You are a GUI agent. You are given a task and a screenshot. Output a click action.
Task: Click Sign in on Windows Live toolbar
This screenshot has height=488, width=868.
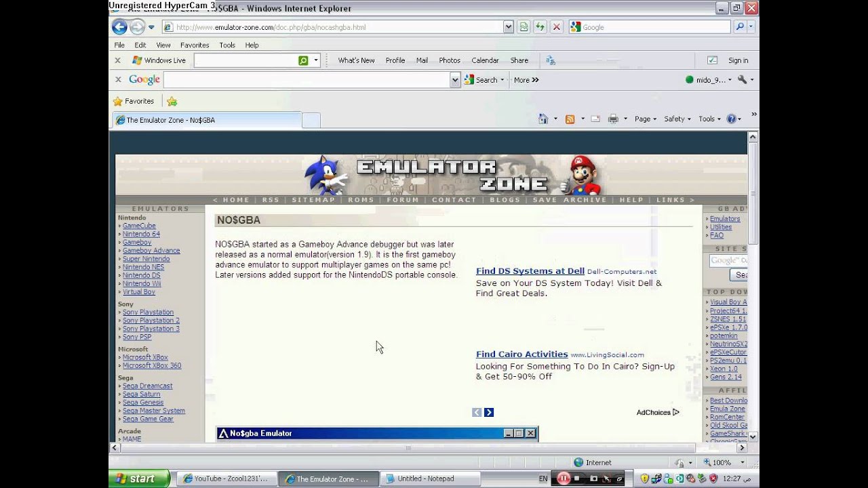[738, 60]
